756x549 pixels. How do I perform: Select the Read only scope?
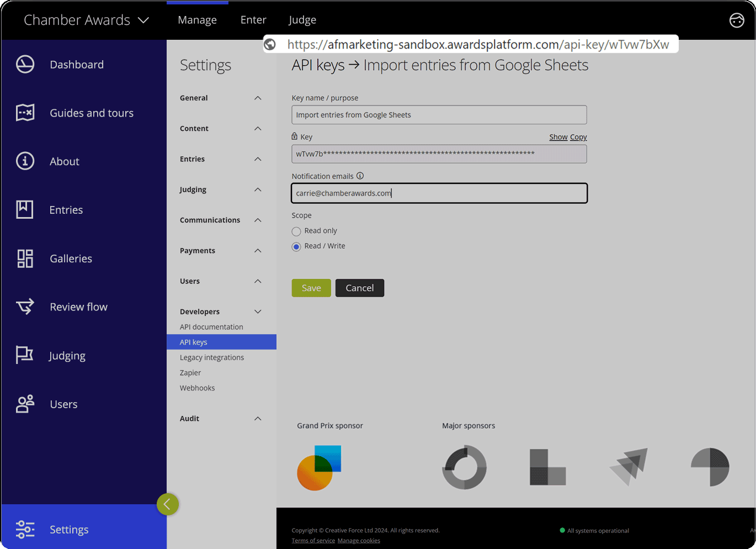[x=296, y=231]
